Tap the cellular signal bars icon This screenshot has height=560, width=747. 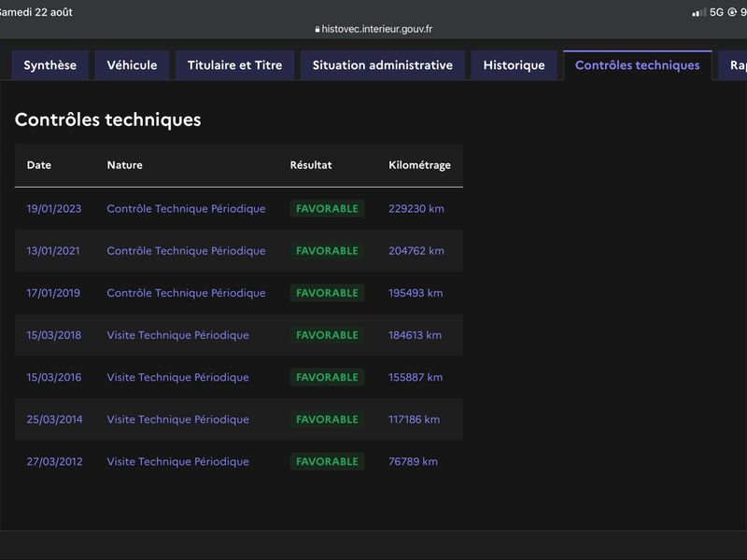click(x=698, y=13)
